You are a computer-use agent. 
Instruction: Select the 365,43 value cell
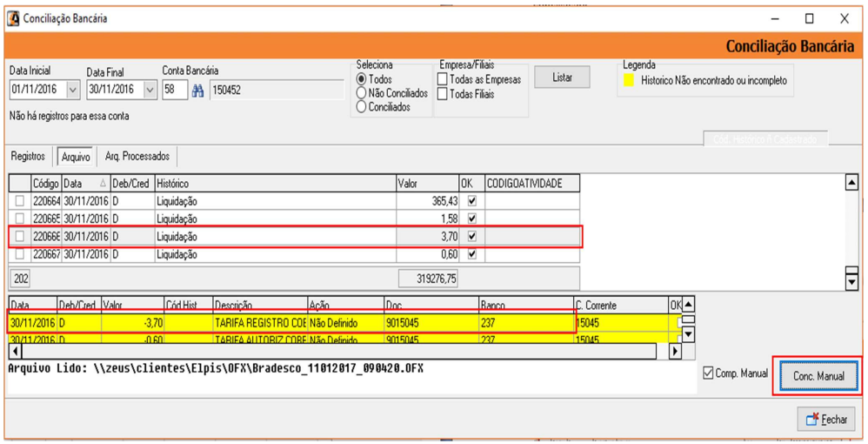pyautogui.click(x=427, y=200)
